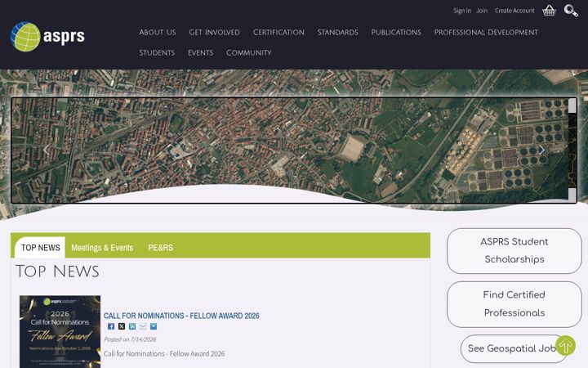Open Find Certified Professionals button
This screenshot has width=588, height=368.
click(x=514, y=304)
